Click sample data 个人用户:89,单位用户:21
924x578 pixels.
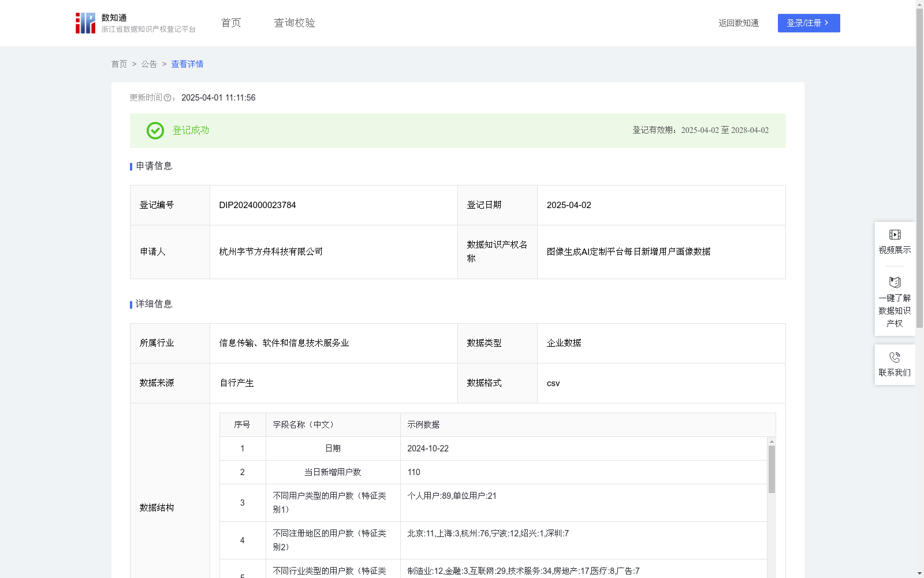pos(452,496)
